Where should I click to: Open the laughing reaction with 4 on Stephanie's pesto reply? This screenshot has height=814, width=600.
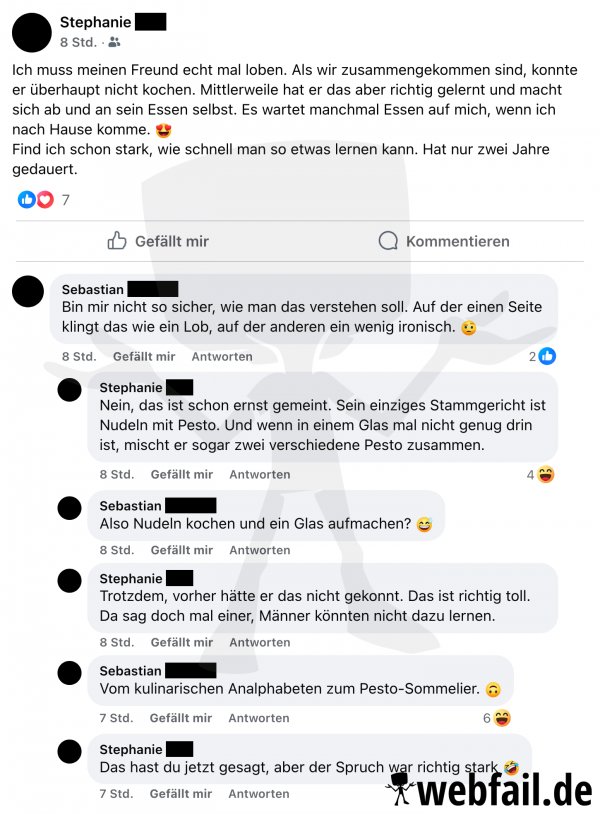pos(546,474)
